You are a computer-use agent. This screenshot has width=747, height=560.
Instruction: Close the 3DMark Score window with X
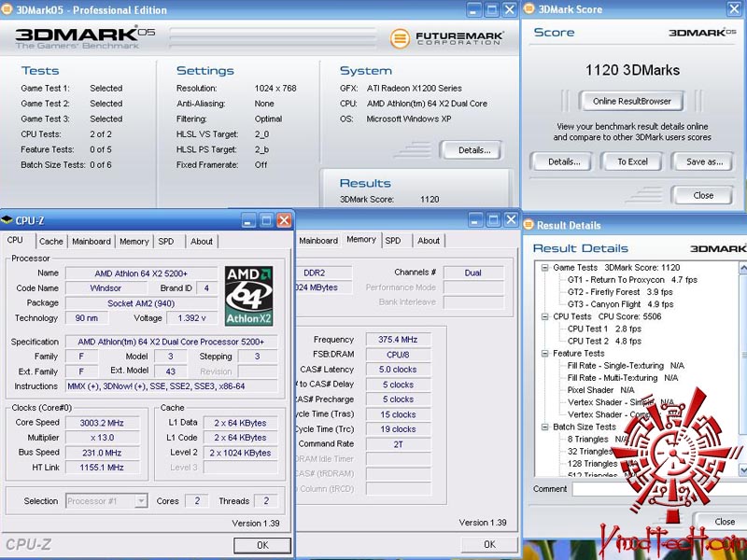point(734,9)
